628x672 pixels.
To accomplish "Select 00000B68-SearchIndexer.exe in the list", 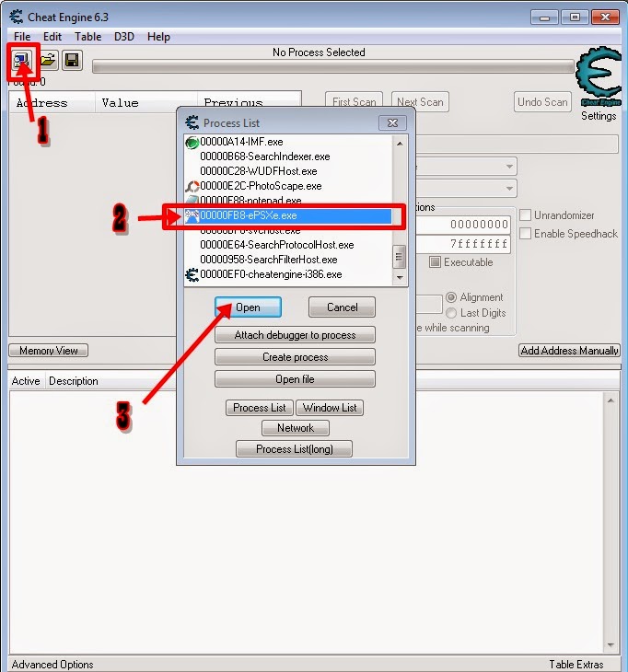I will pos(265,156).
